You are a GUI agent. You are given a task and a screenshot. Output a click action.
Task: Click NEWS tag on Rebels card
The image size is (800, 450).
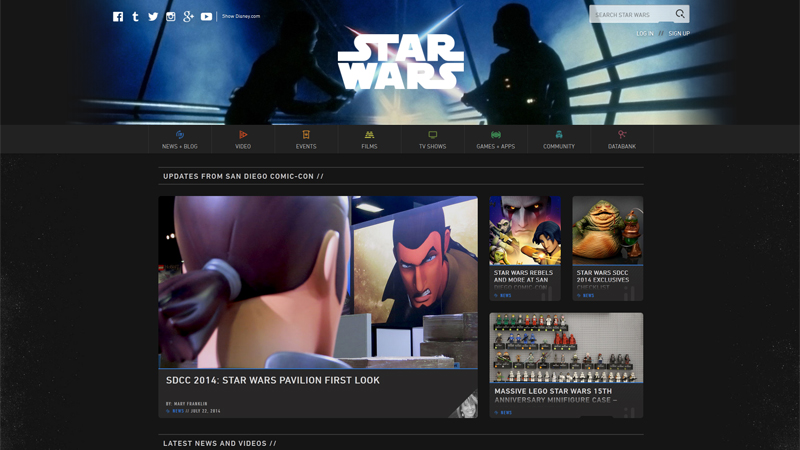coord(506,295)
